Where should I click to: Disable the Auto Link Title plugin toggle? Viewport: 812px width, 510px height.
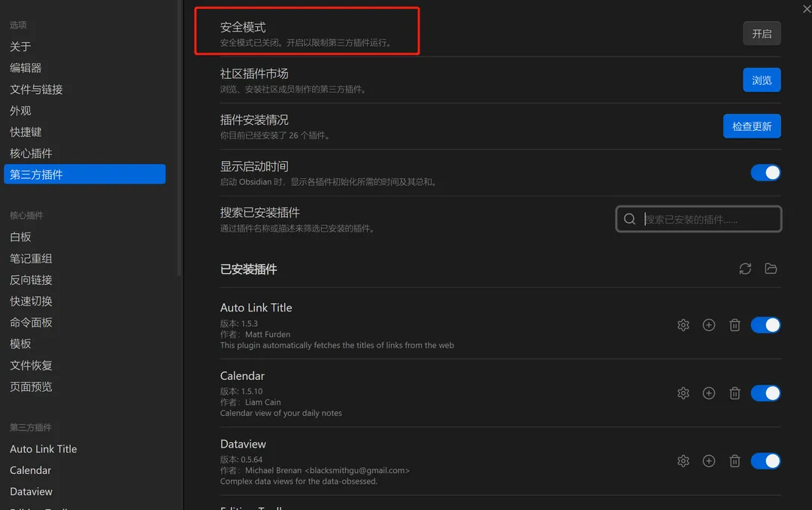click(765, 325)
